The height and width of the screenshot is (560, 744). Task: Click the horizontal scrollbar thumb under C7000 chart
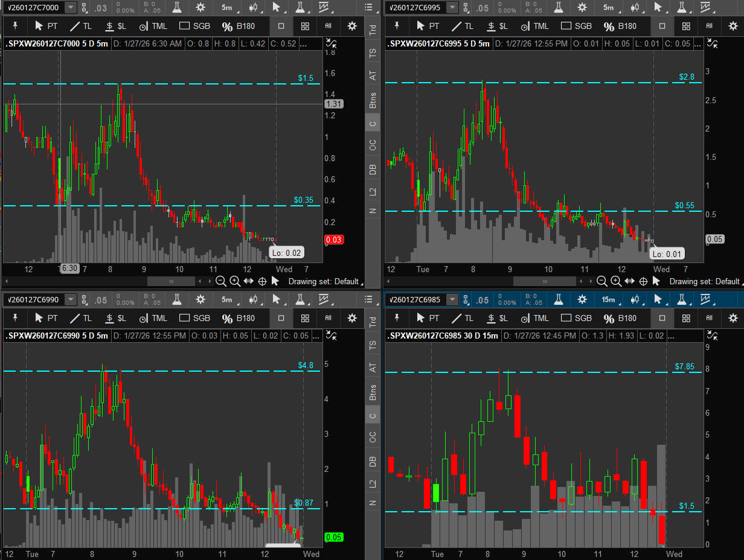(x=171, y=281)
